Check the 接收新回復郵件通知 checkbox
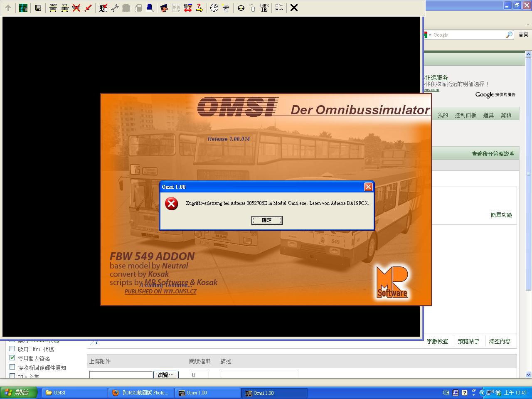 tap(12, 367)
